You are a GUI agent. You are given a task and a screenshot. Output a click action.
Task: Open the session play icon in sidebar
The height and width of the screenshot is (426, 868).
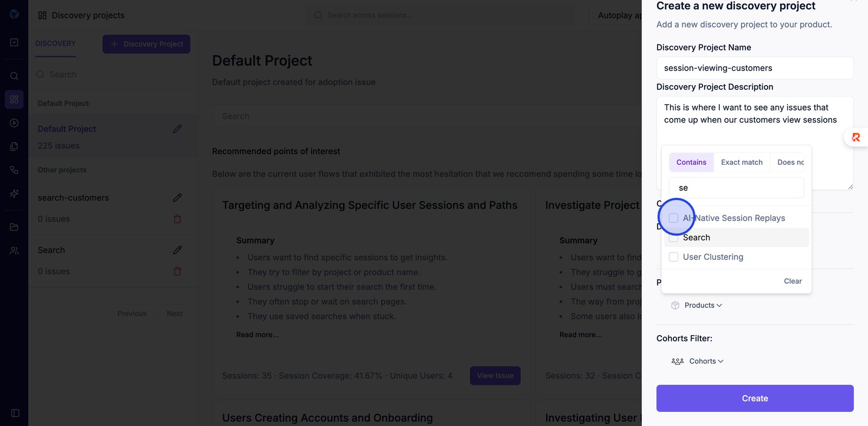pos(14,123)
